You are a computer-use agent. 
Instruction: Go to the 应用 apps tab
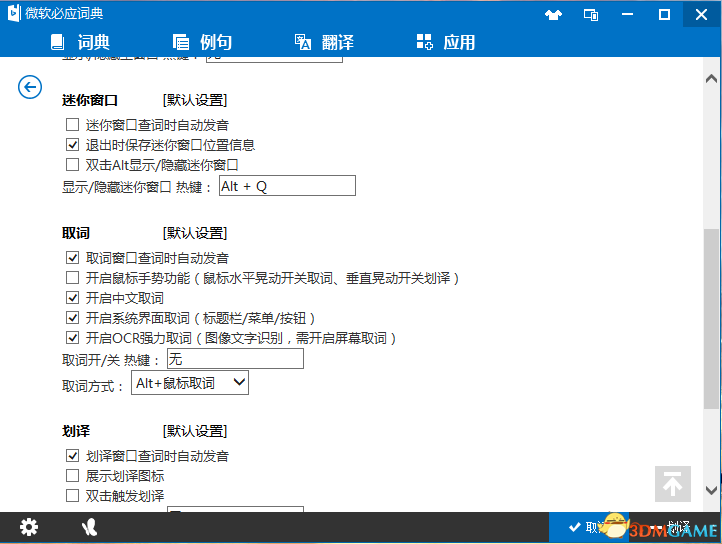tap(446, 42)
